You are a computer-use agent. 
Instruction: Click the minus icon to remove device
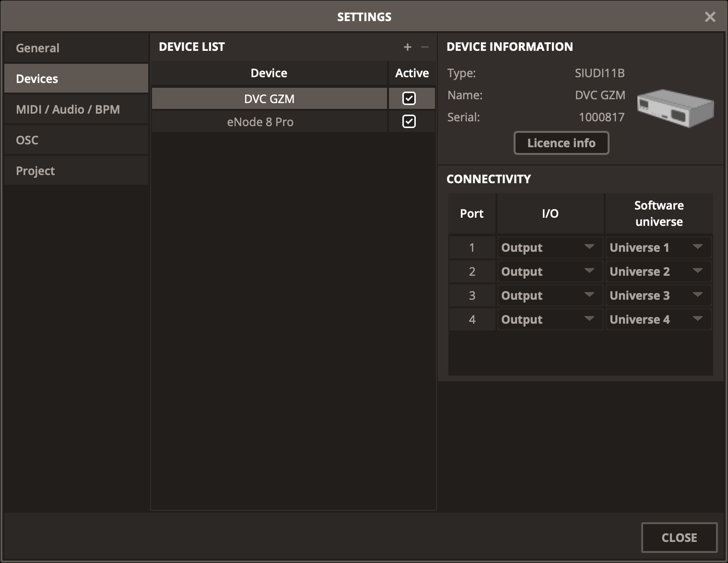pyautogui.click(x=424, y=47)
